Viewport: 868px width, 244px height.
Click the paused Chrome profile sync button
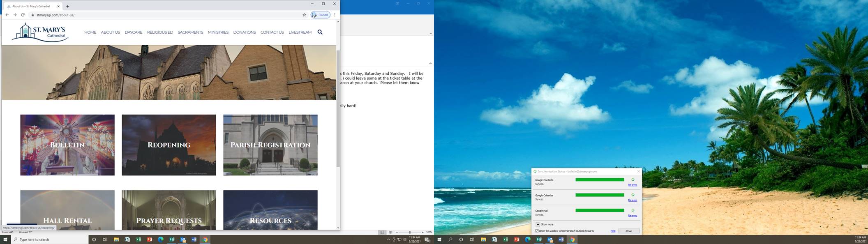point(321,15)
